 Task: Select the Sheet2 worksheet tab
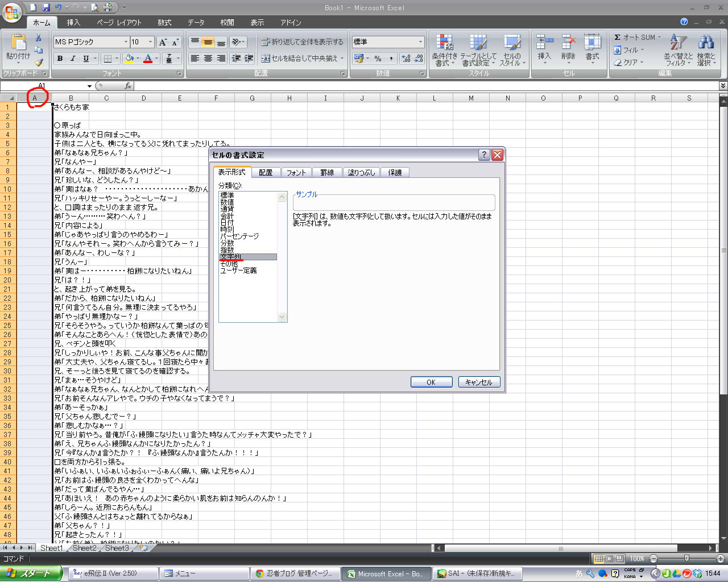[84, 548]
